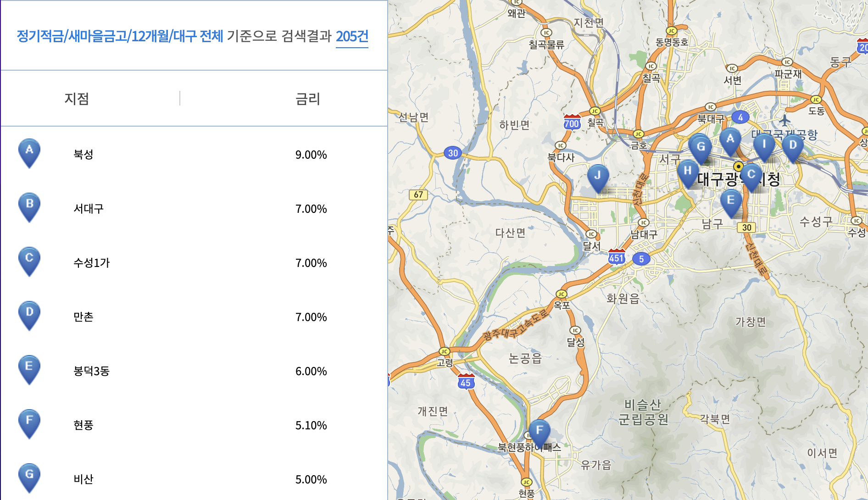Viewport: 868px width, 500px height.
Task: Click the search criteria 정기적금/새마을금고/12개월/대구 전체
Action: point(120,36)
